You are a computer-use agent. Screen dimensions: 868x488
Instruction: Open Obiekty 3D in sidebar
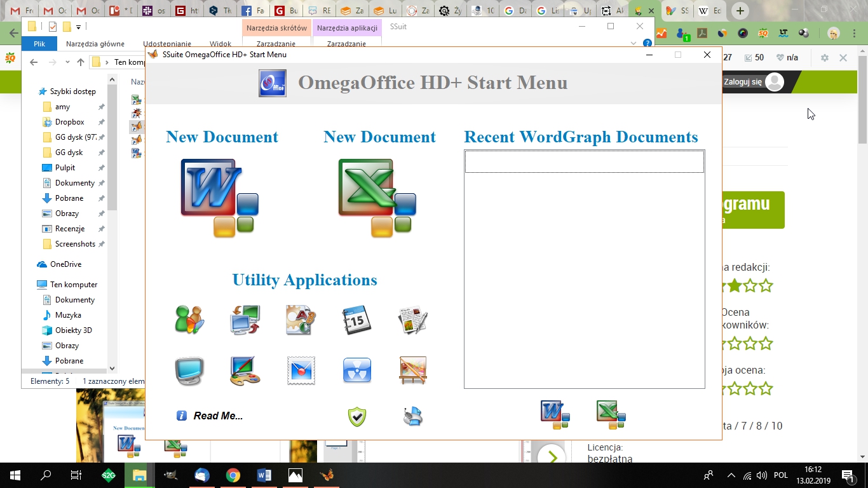[73, 330]
